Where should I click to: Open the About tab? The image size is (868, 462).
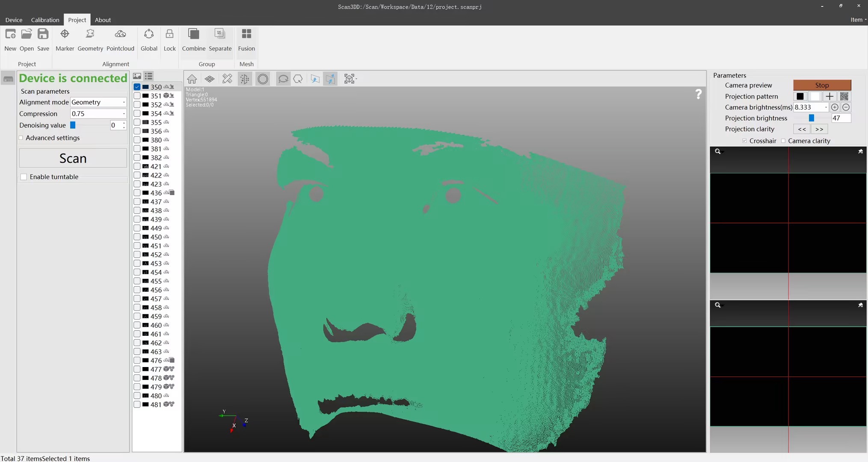click(103, 20)
